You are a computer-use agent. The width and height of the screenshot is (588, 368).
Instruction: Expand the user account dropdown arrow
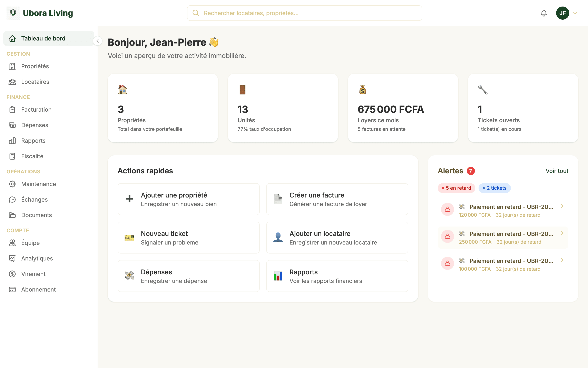click(575, 13)
